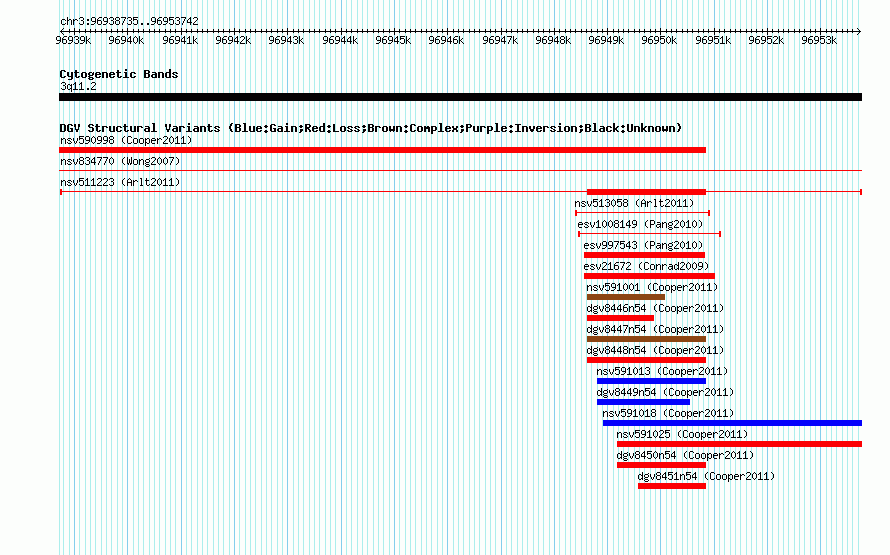890x555 pixels.
Task: Select the red dgv8451n54 loss bar
Action: click(x=672, y=486)
